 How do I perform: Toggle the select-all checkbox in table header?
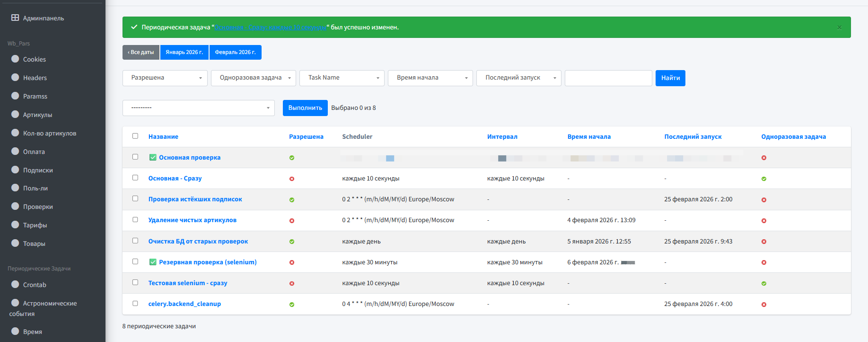[x=135, y=136]
